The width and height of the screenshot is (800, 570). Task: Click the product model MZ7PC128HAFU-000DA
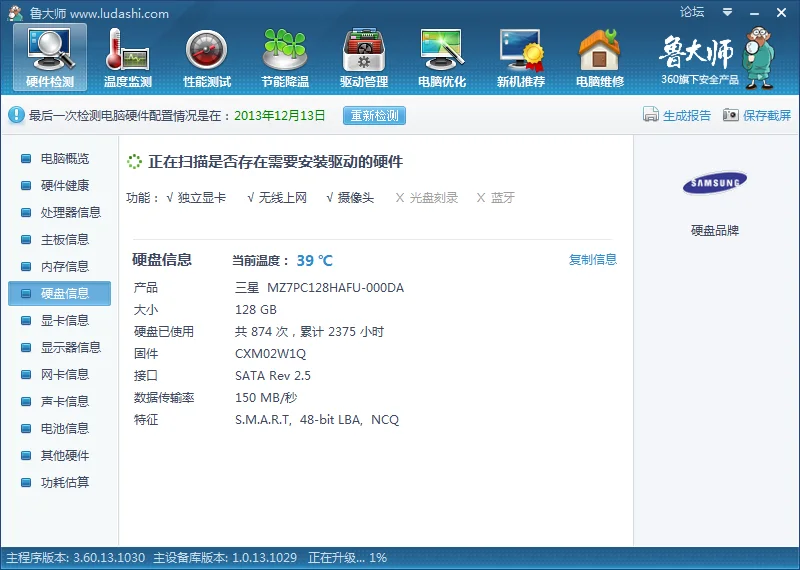point(335,288)
